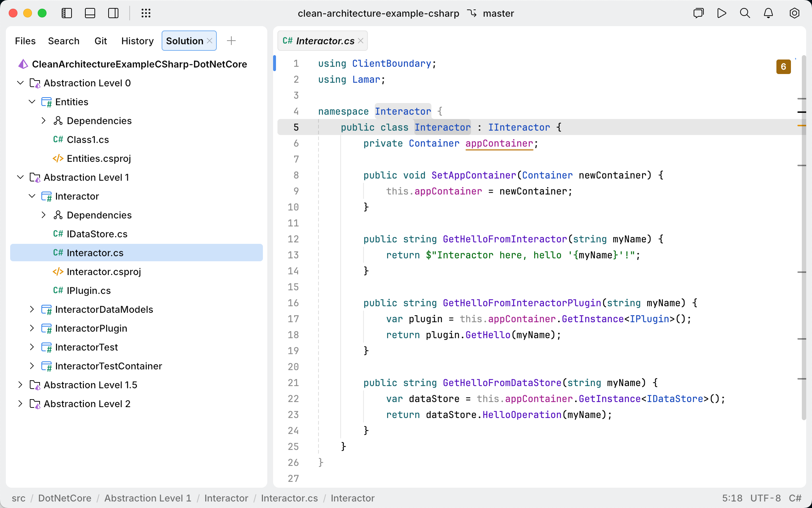The image size is (812, 508).
Task: Switch to the Git tab
Action: (x=101, y=41)
